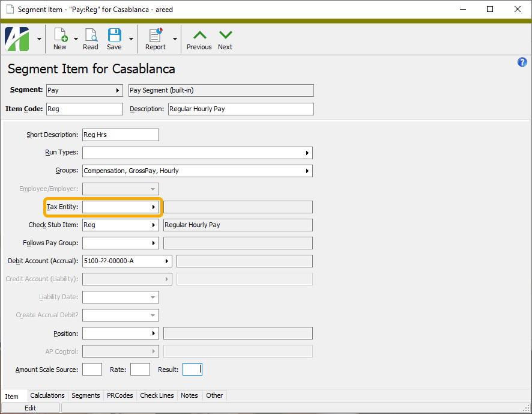Image resolution: width=532 pixels, height=414 pixels.
Task: Click the New record toolbar icon
Action: tap(60, 38)
